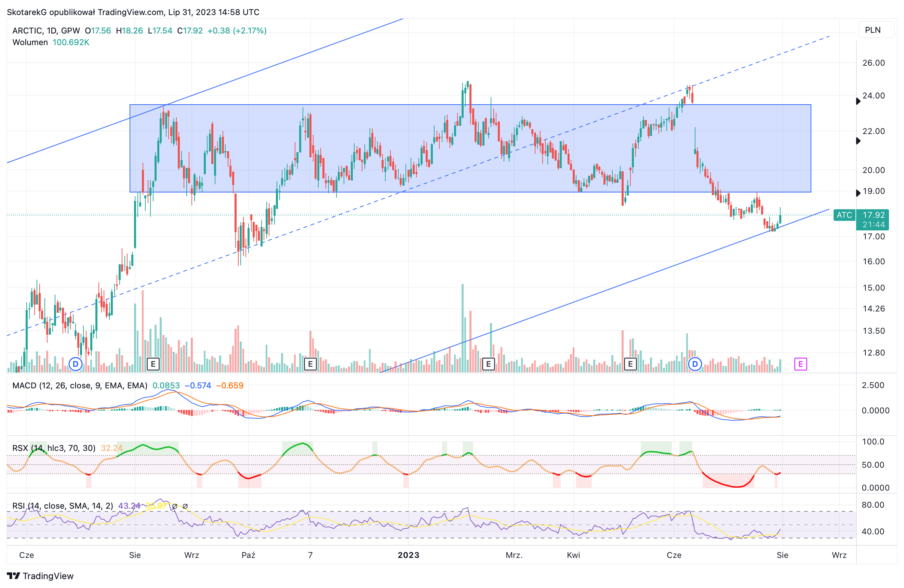Select the Wolumen indicator legend

[x=30, y=42]
